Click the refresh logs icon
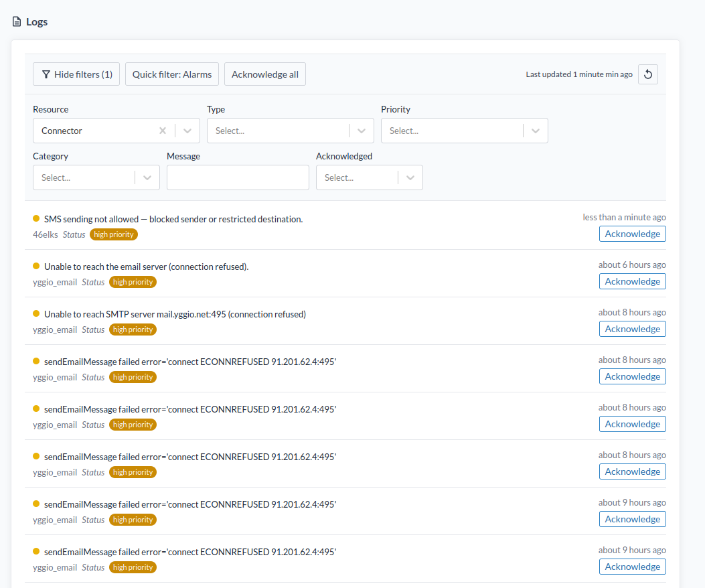The height and width of the screenshot is (588, 705). click(647, 74)
